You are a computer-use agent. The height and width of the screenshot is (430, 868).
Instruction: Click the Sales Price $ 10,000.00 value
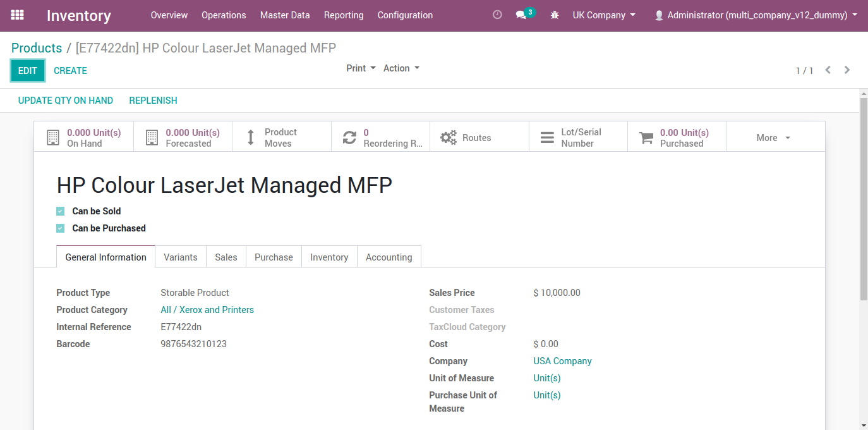click(557, 293)
